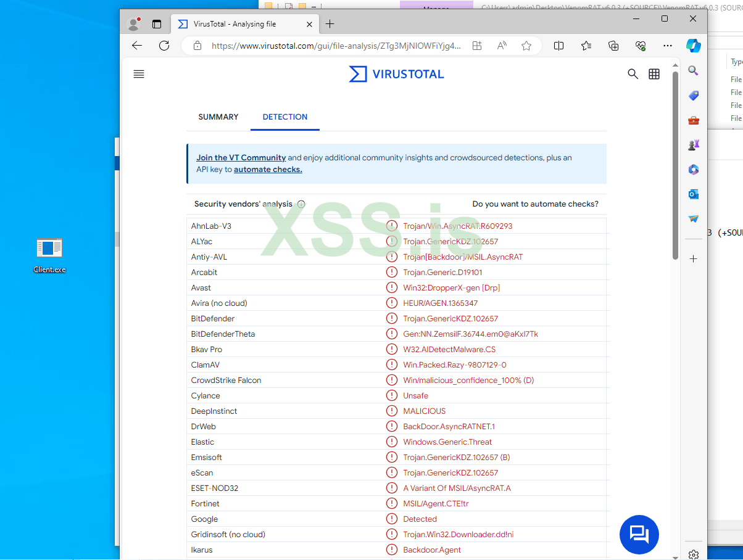Image resolution: width=743 pixels, height=560 pixels.
Task: Click Win.Packed.Razy-9807129-0 detection
Action: [455, 365]
